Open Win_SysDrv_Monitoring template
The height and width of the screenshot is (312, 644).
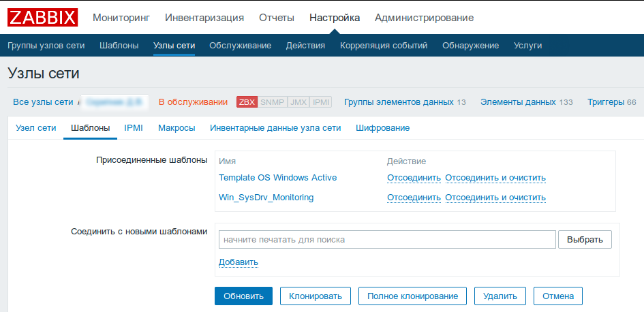click(266, 198)
